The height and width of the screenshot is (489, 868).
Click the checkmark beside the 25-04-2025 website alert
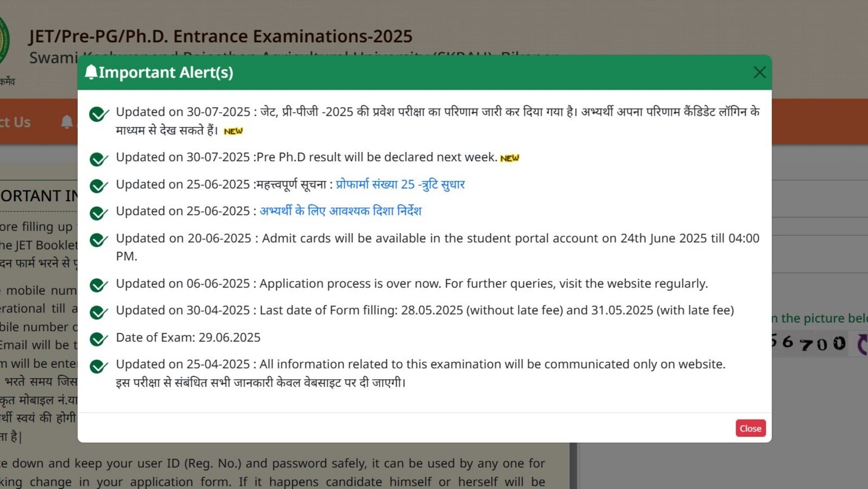click(x=99, y=365)
